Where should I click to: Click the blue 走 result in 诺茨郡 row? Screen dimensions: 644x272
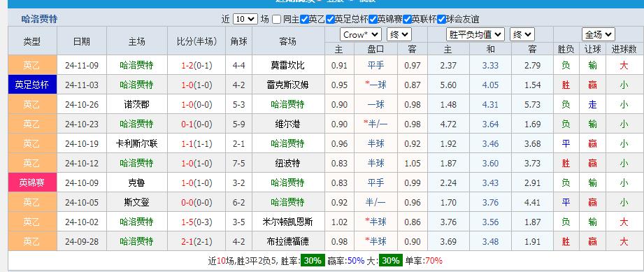coord(592,104)
